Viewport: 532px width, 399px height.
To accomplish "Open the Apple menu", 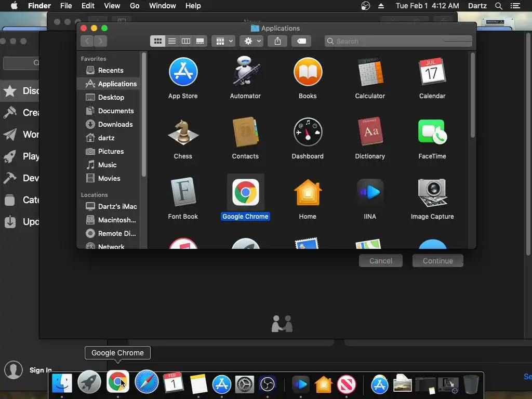I will click(x=14, y=6).
